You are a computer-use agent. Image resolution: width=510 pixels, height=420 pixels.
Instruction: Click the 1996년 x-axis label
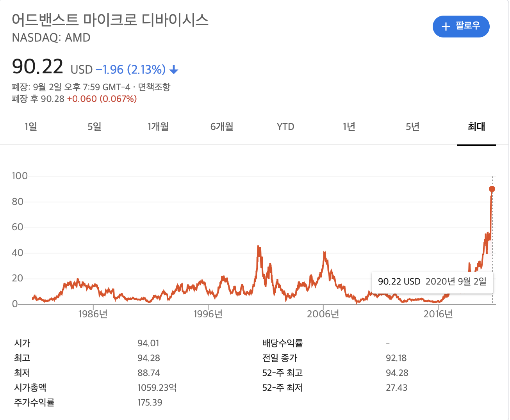click(x=208, y=314)
